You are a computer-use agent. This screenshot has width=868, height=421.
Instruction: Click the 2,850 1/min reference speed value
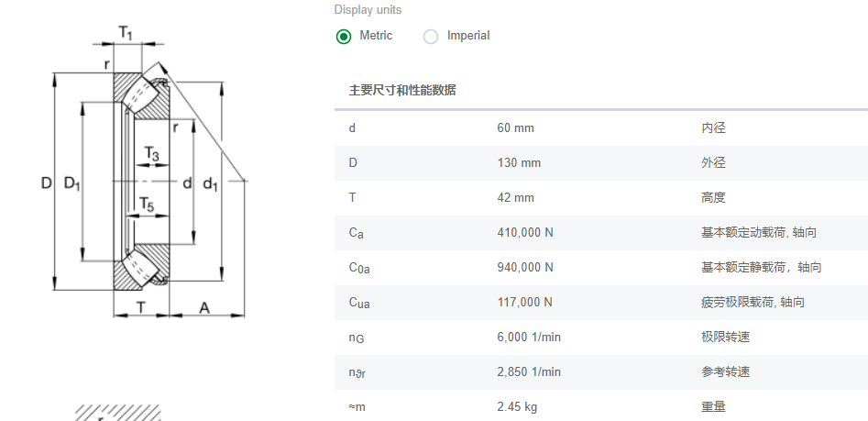529,371
